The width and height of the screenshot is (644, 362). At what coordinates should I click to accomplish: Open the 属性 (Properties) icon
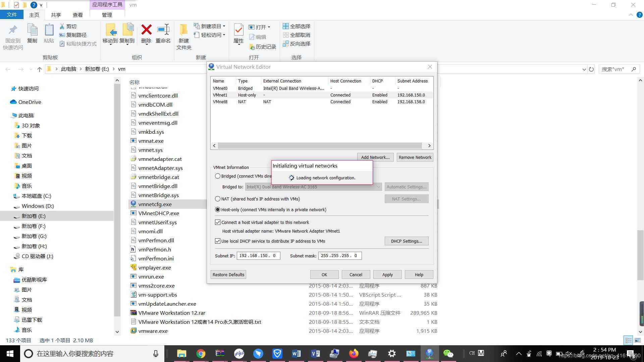point(238,35)
